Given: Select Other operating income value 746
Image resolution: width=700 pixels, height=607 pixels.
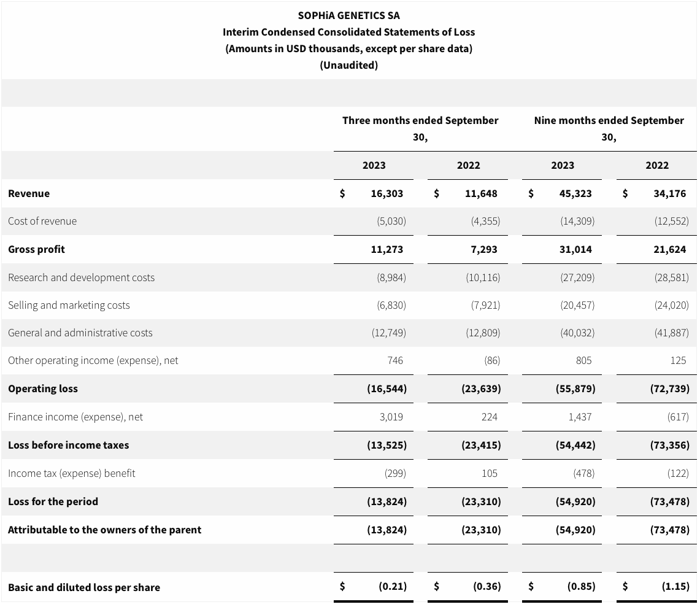Looking at the screenshot, I should point(395,360).
